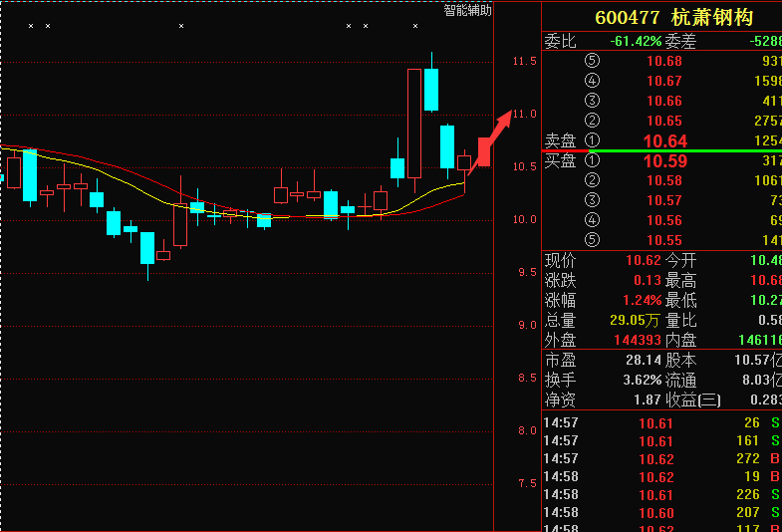The width and height of the screenshot is (782, 532).
Task: Select sell level ② circled number
Action: (592, 121)
